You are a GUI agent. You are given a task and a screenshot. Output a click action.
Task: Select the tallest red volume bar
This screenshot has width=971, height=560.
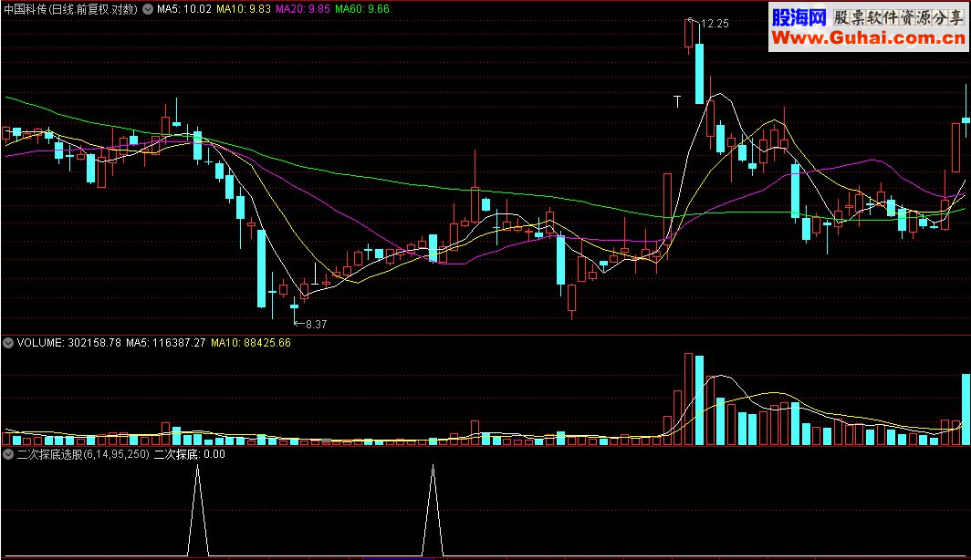pyautogui.click(x=688, y=399)
